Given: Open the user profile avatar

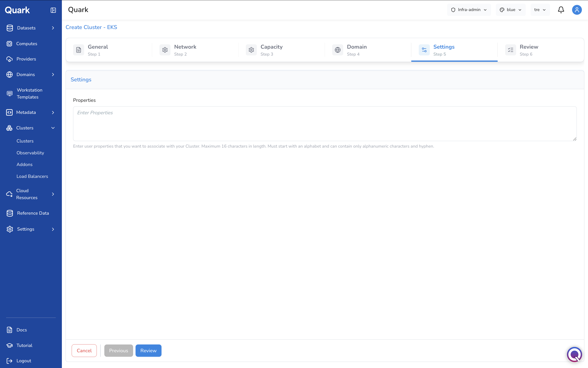Looking at the screenshot, I should (x=577, y=10).
